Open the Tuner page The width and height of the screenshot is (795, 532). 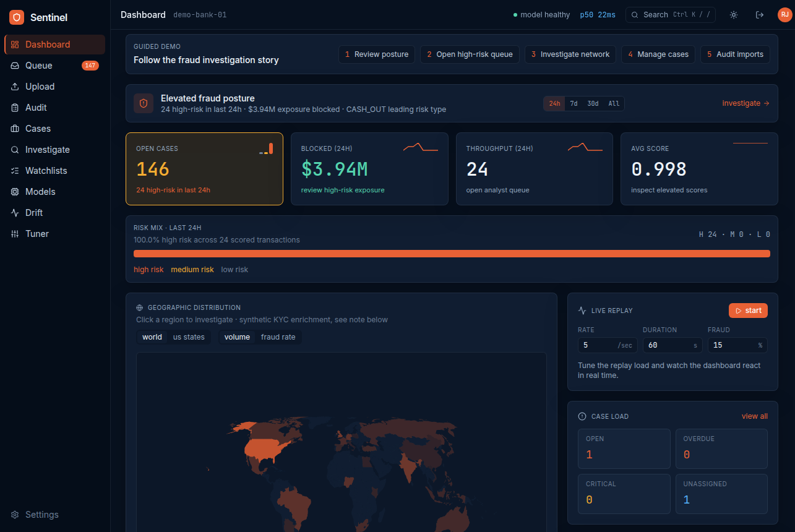click(x=54, y=234)
